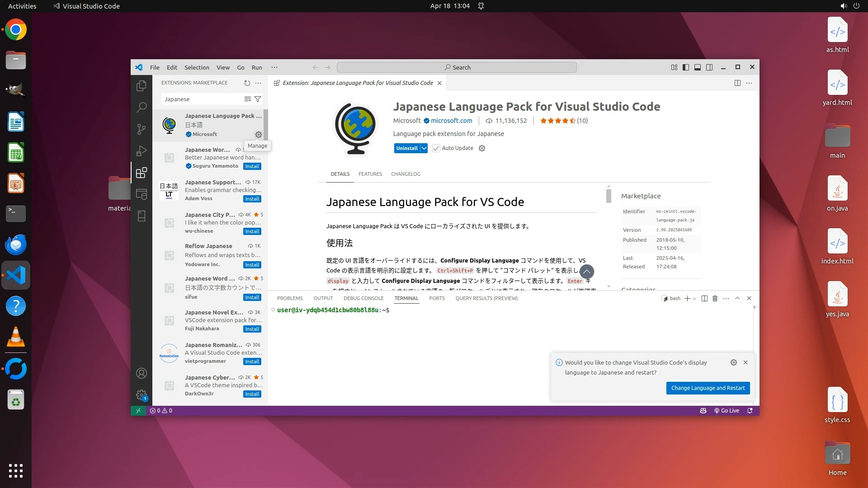Expand the Uninstall button dropdown arrow
The height and width of the screenshot is (488, 868).
tap(424, 148)
